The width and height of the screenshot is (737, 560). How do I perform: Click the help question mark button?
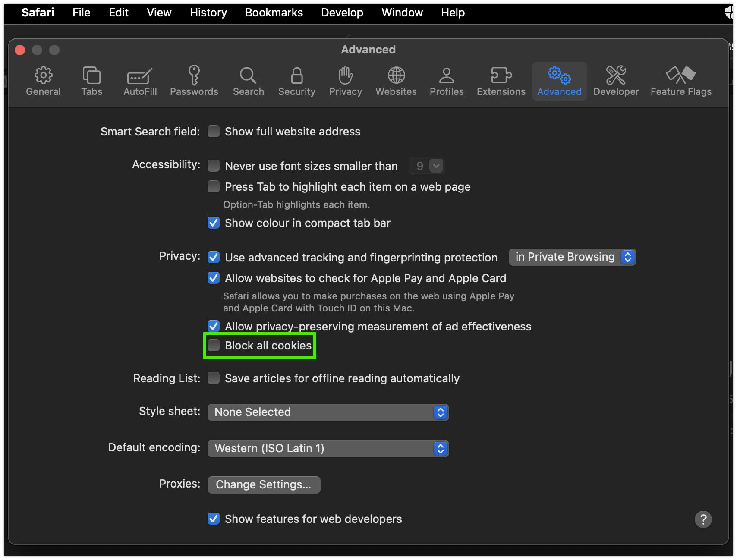(703, 519)
